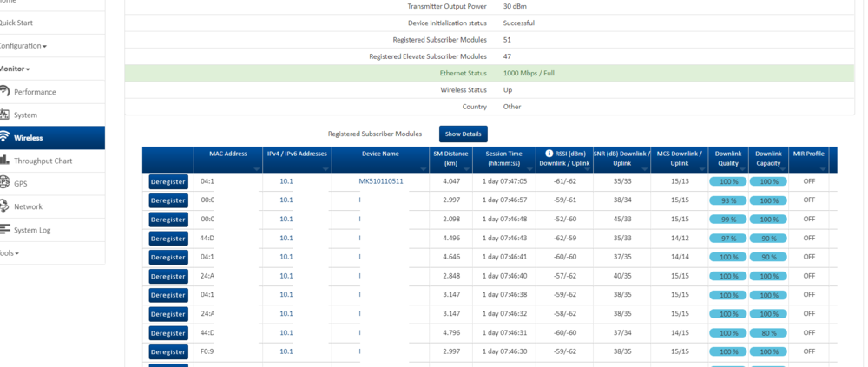The image size is (868, 367).
Task: Click the 80 % downlink capacity bar
Action: 768,331
